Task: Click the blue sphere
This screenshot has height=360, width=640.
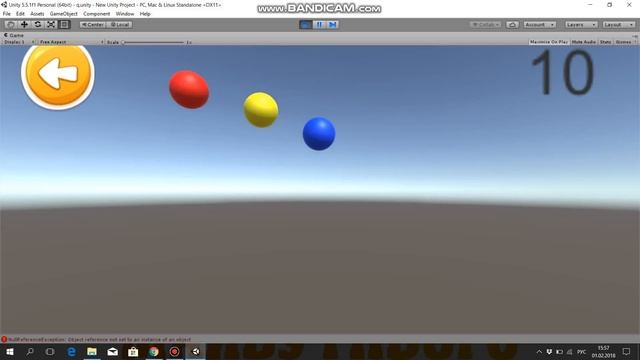Action: pyautogui.click(x=319, y=134)
